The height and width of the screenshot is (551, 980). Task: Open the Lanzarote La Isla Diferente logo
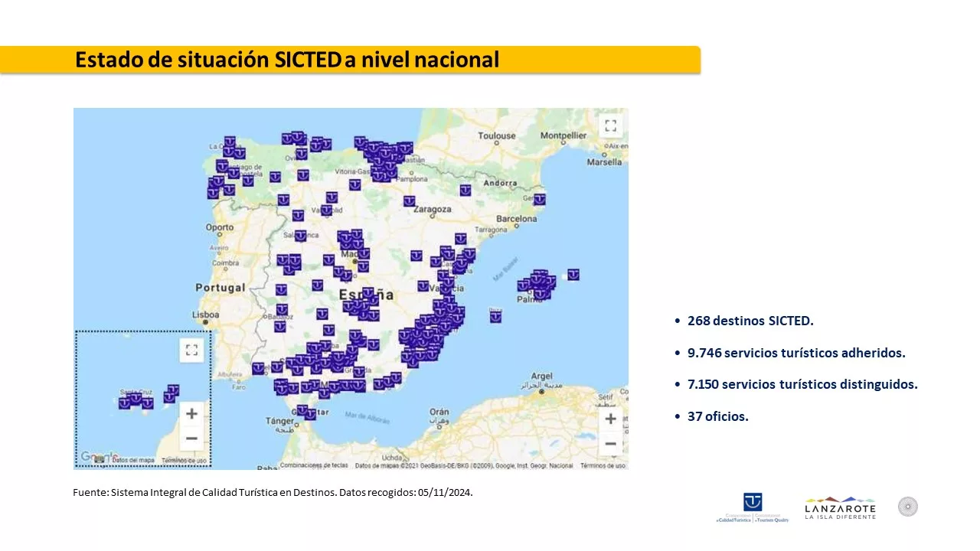pyautogui.click(x=840, y=507)
